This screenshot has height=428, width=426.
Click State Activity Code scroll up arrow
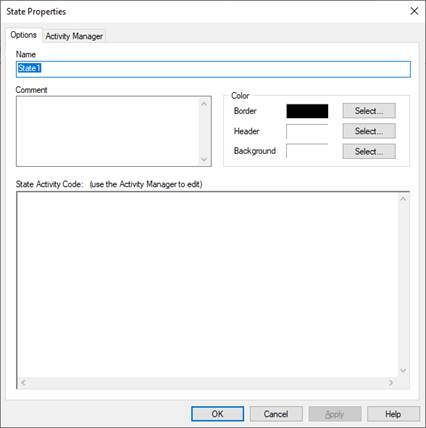[x=403, y=199]
